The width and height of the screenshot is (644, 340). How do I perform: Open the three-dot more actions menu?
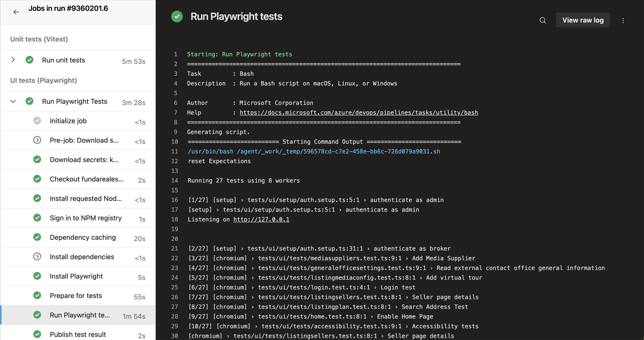[x=623, y=20]
